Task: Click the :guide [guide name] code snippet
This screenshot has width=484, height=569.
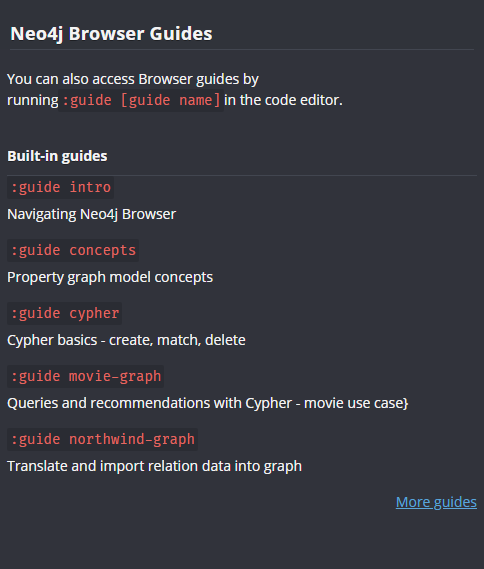Action: click(x=141, y=100)
